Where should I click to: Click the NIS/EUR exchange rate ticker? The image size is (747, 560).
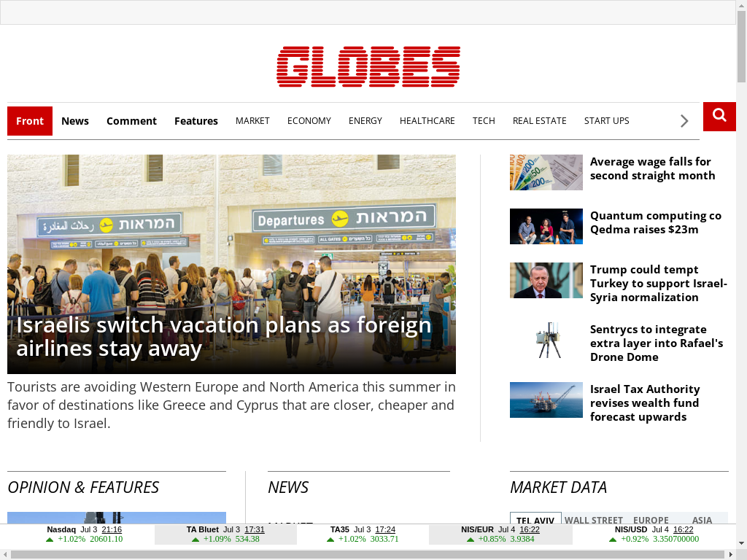pos(500,534)
